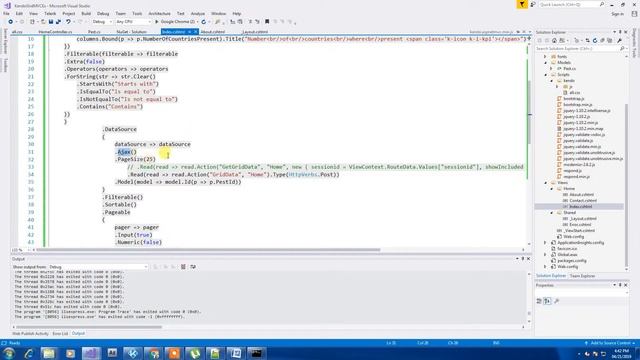The image size is (640, 360).
Task: Expand the Pest.cs node
Action: pyautogui.click(x=551, y=69)
